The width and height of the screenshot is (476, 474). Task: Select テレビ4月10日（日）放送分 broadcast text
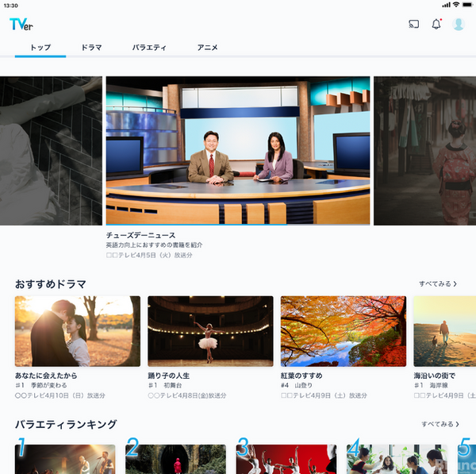click(60, 395)
